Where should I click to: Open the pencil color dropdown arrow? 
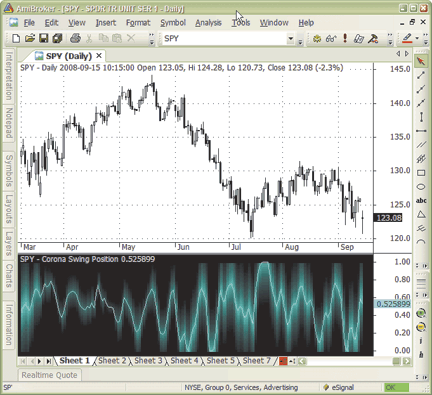pos(417,38)
